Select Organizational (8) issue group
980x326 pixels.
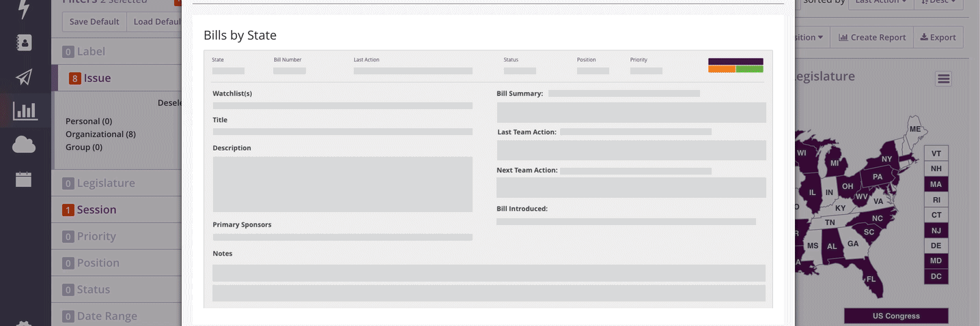(100, 134)
